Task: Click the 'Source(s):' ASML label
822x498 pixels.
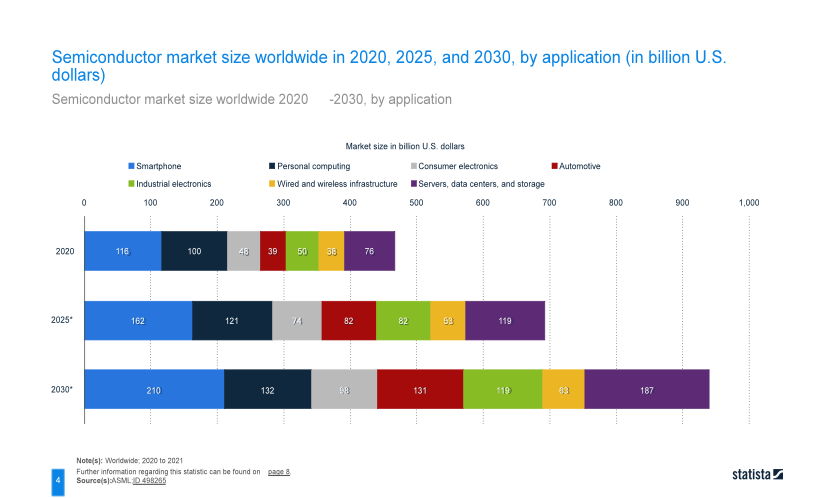Action: 104,480
